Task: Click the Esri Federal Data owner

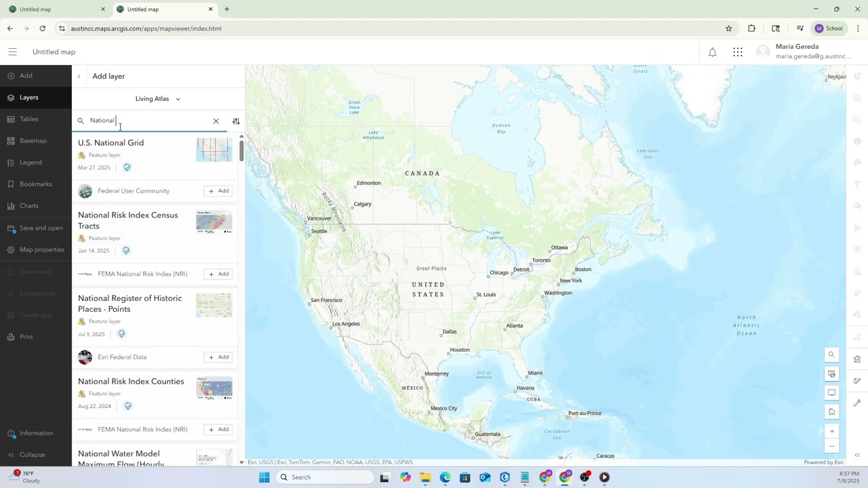Action: (122, 357)
